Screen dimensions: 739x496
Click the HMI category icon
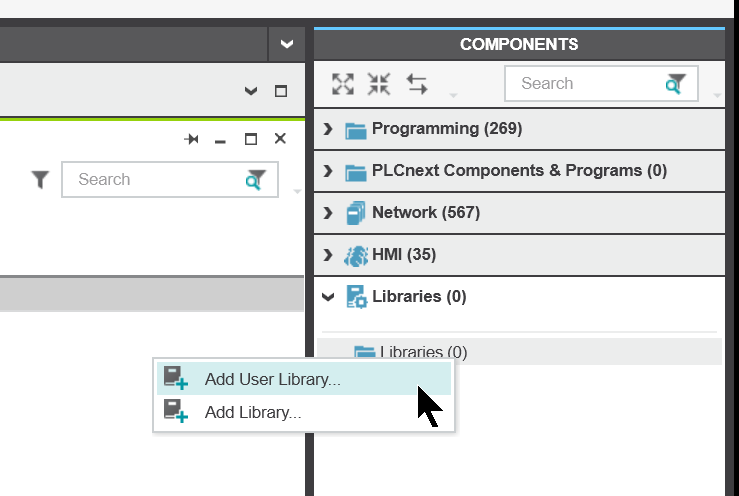[356, 255]
